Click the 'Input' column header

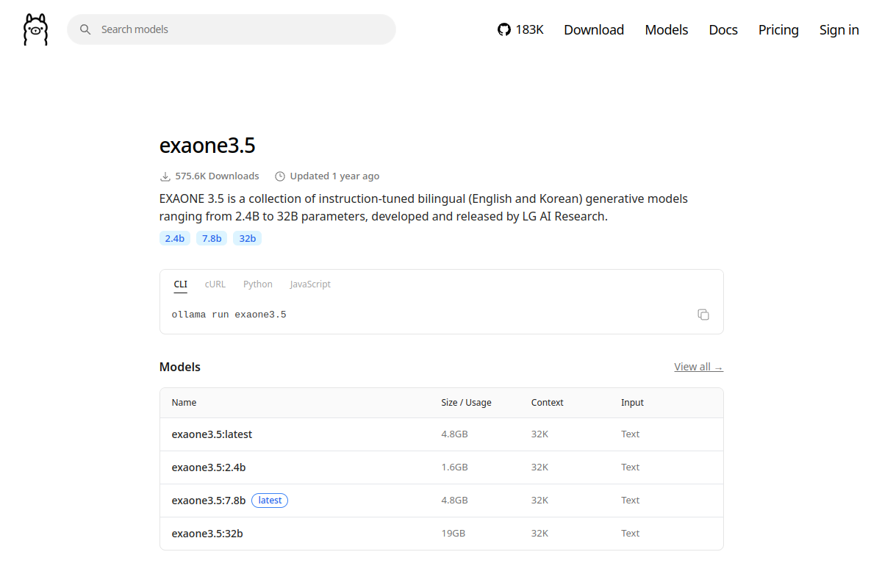[x=632, y=403]
